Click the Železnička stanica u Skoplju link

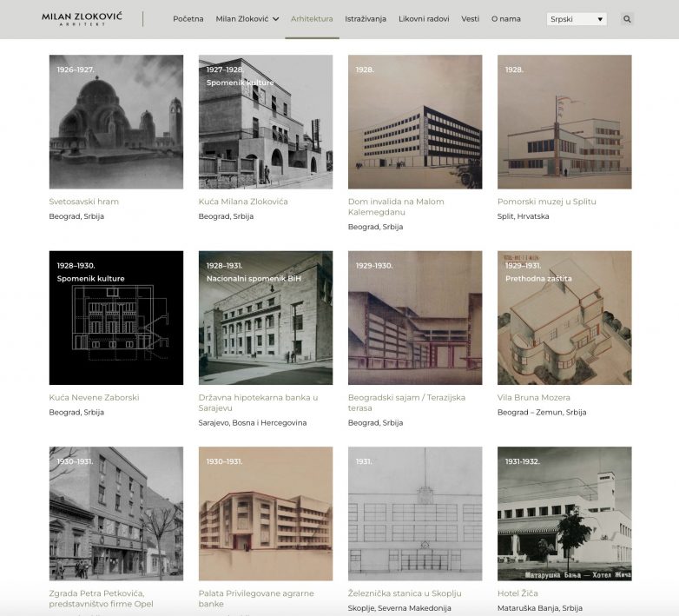pyautogui.click(x=405, y=593)
